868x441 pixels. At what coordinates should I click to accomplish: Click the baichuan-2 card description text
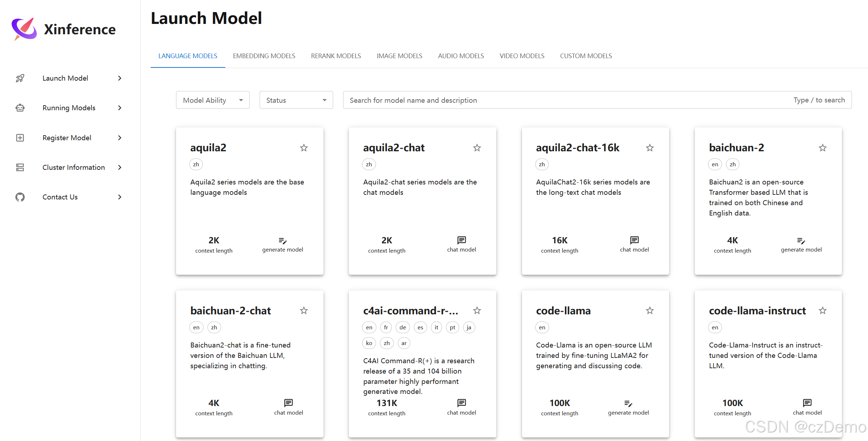pos(758,198)
